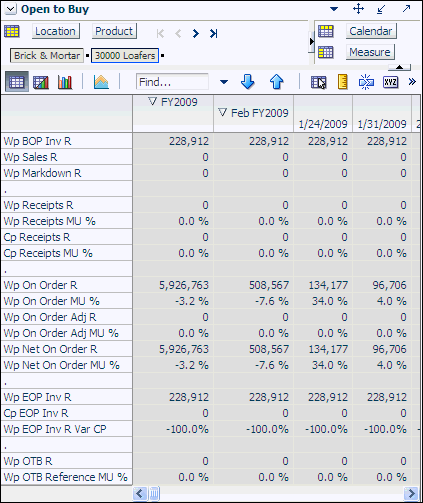The width and height of the screenshot is (423, 503).
Task: Go to next page position arrow
Action: [x=196, y=33]
